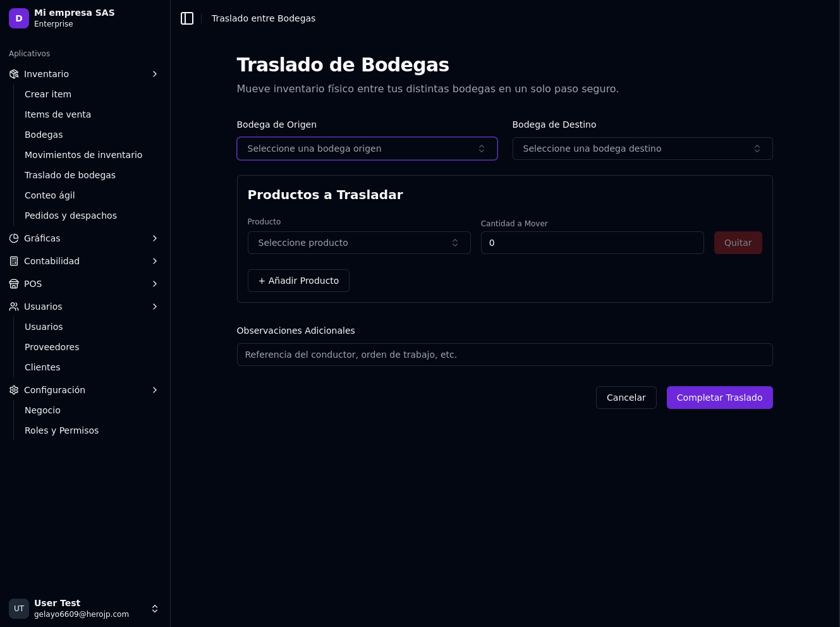Open Movimientos de inventario
Image resolution: width=840 pixels, height=627 pixels.
click(x=83, y=155)
